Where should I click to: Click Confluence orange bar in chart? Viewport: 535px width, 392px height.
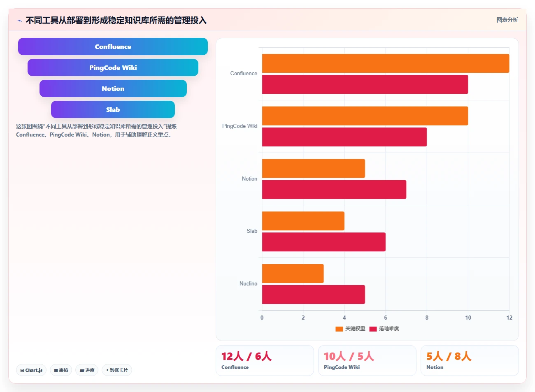(386, 63)
